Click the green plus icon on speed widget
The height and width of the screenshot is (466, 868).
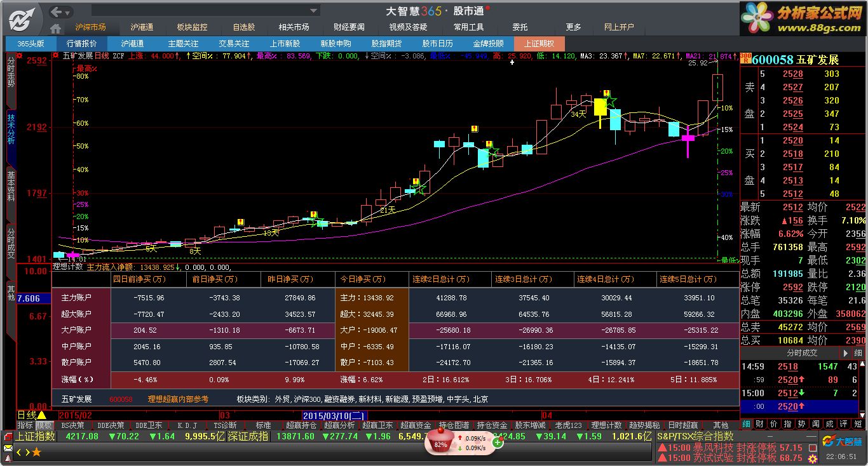pos(498,443)
